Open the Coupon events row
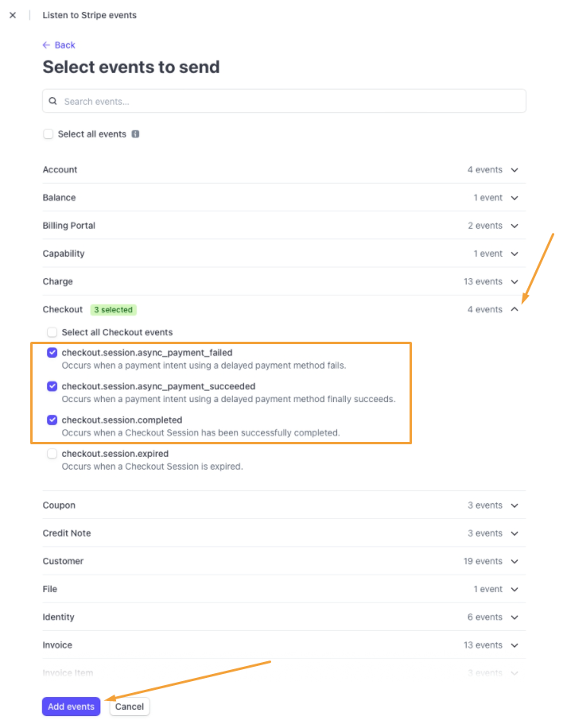 pyautogui.click(x=284, y=505)
